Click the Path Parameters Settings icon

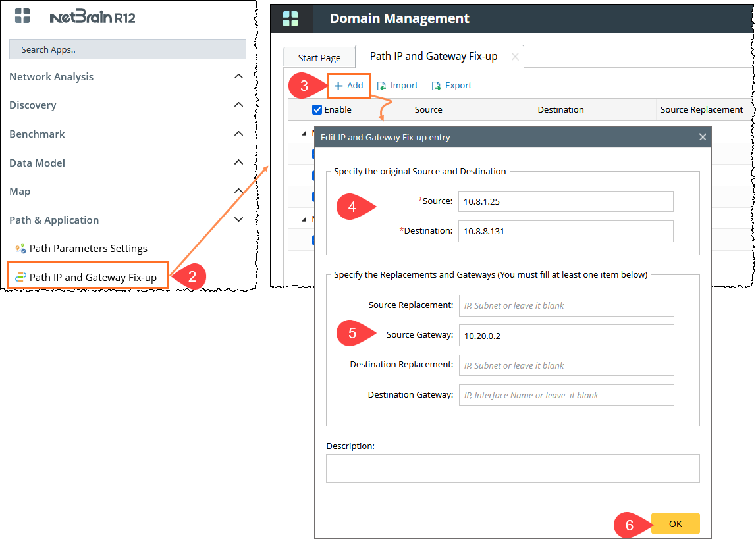(20, 249)
